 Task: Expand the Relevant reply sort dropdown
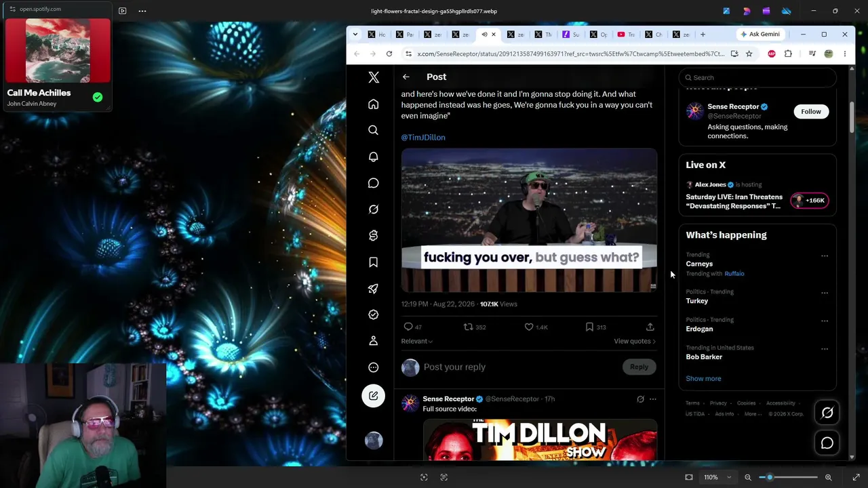417,341
